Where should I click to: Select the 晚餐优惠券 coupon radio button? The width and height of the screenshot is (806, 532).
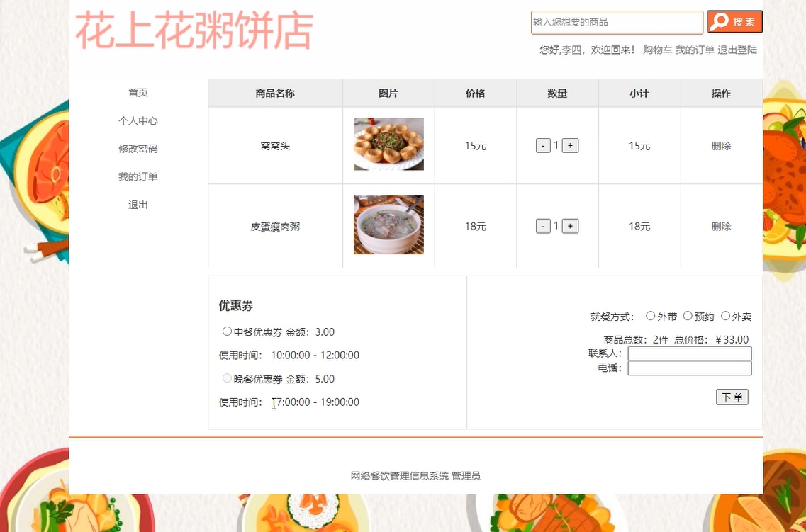coord(227,378)
